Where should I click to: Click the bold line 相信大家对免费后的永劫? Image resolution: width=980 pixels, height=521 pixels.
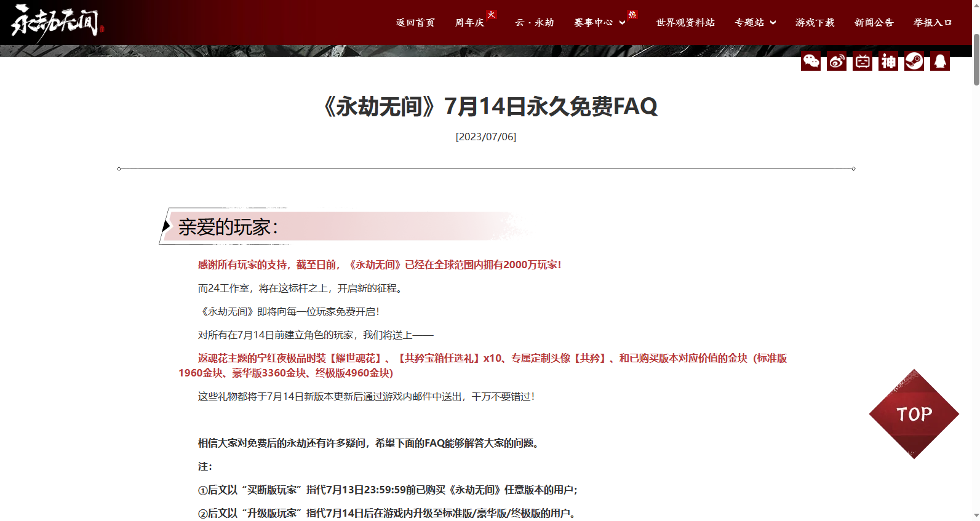[x=370, y=443]
